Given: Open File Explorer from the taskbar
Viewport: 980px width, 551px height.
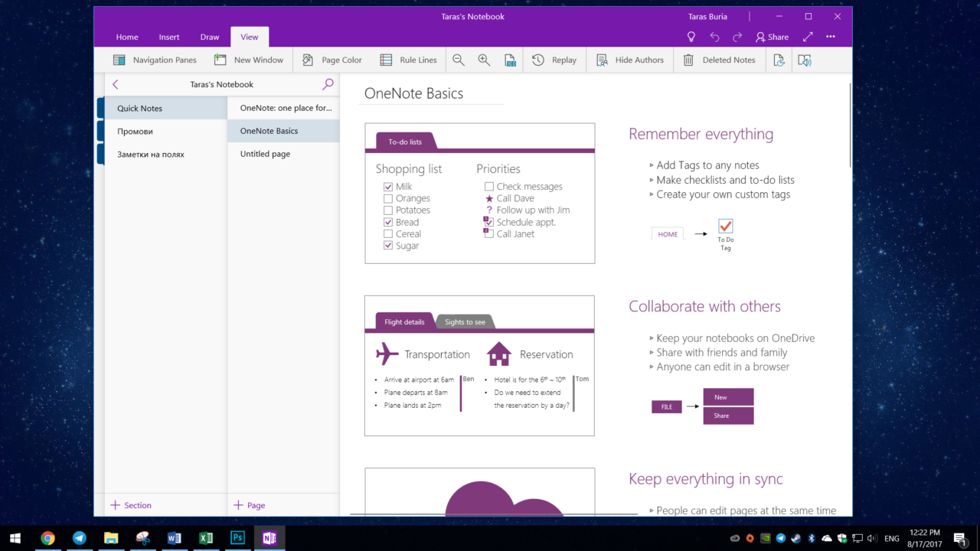Looking at the screenshot, I should (x=111, y=538).
